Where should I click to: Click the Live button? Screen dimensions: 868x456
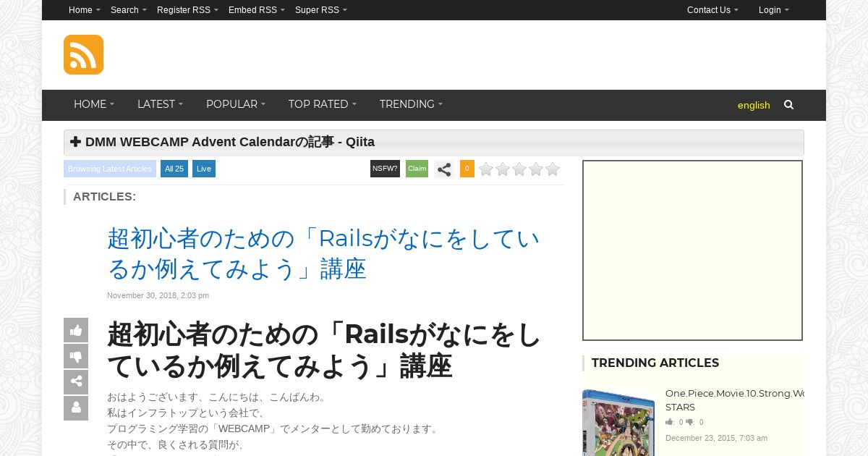pos(204,169)
